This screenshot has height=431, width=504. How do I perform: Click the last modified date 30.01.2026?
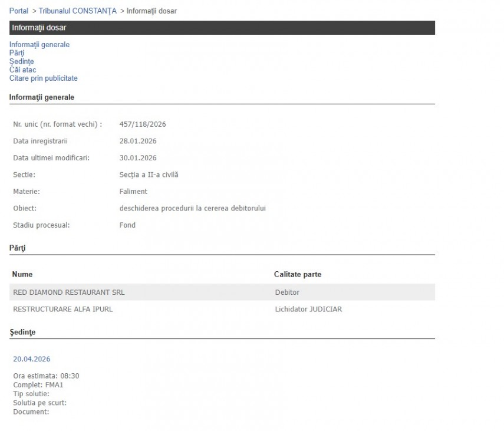coord(138,158)
